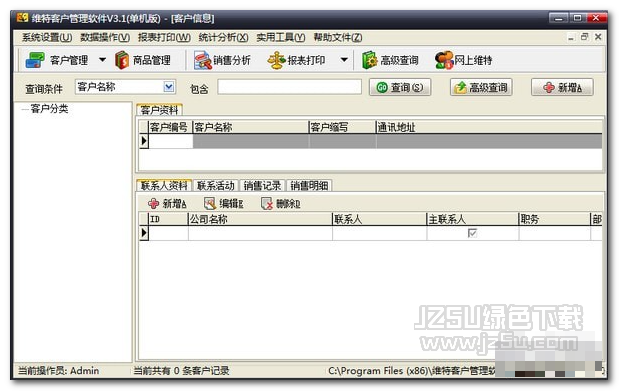This screenshot has height=391, width=619.
Task: Close the inner 客户信息 child window
Action: [598, 37]
